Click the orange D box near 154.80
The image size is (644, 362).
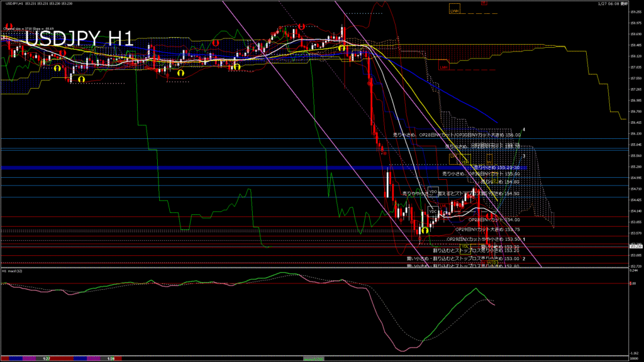click(x=495, y=180)
